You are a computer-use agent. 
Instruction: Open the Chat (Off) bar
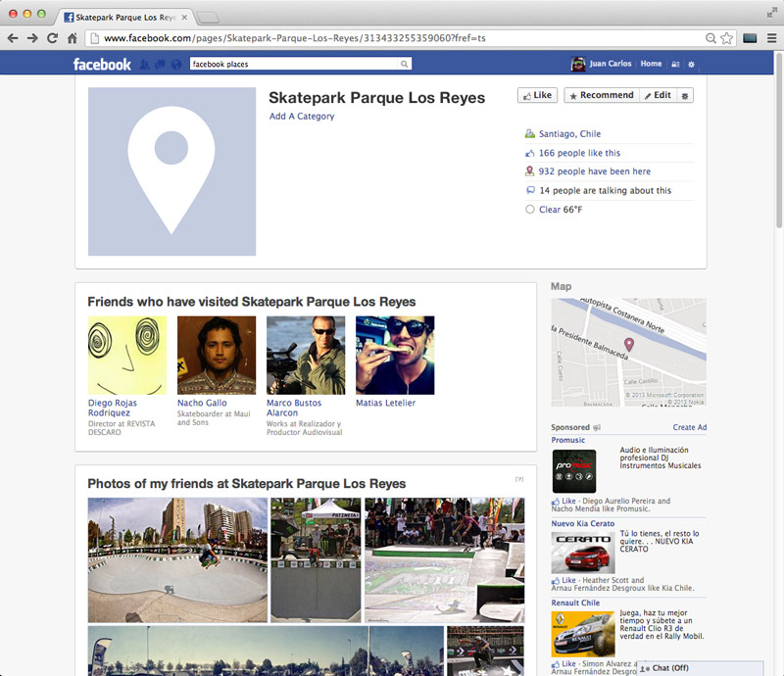click(x=701, y=668)
